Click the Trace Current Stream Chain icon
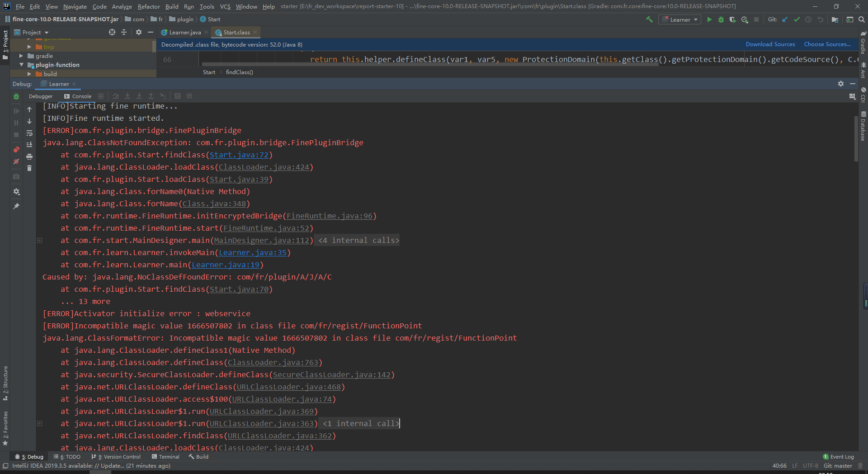 189,96
